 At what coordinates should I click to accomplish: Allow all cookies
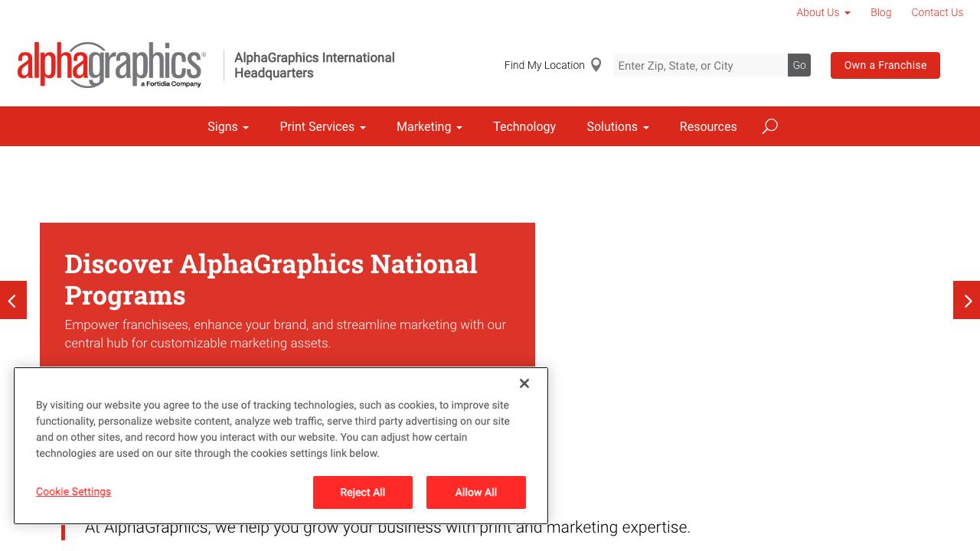475,492
